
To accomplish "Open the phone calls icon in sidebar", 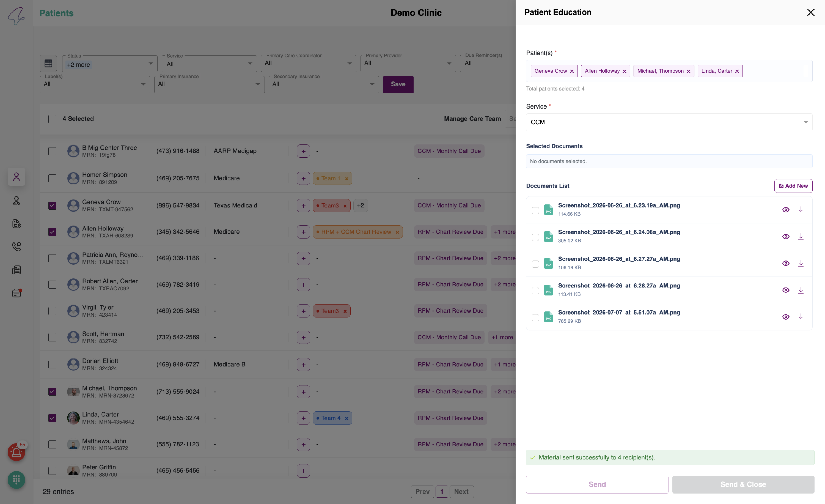I will click(16, 247).
